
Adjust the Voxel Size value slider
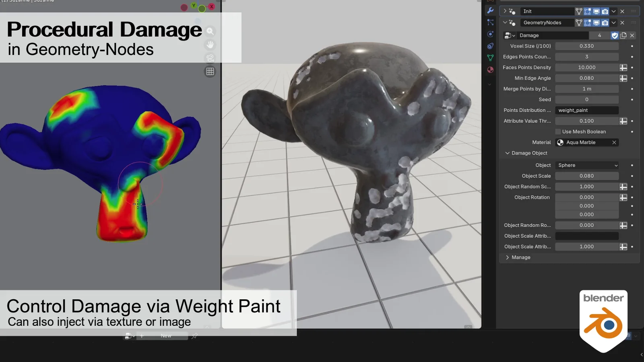pyautogui.click(x=587, y=46)
